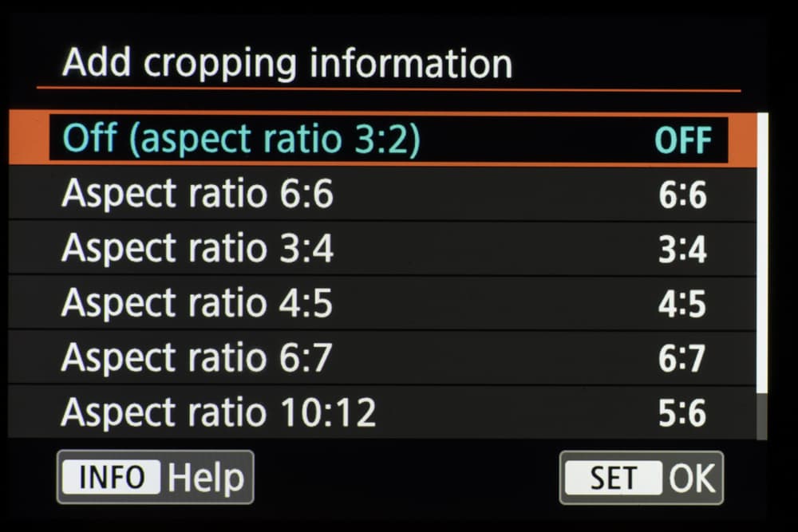Click the INFO Help button frame
This screenshot has width=798, height=532.
155,477
